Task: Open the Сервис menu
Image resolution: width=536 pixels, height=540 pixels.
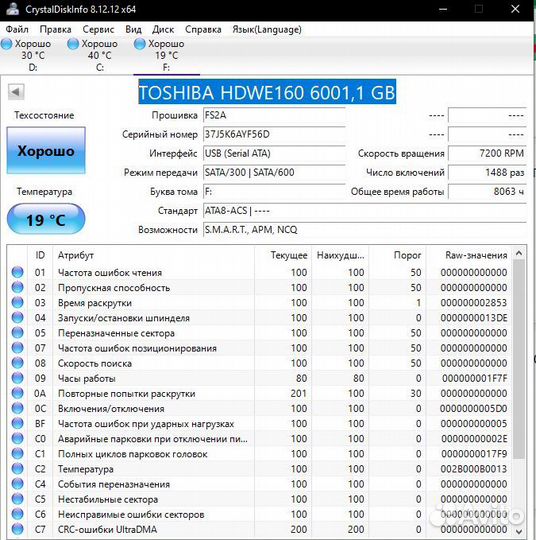Action: pyautogui.click(x=98, y=29)
